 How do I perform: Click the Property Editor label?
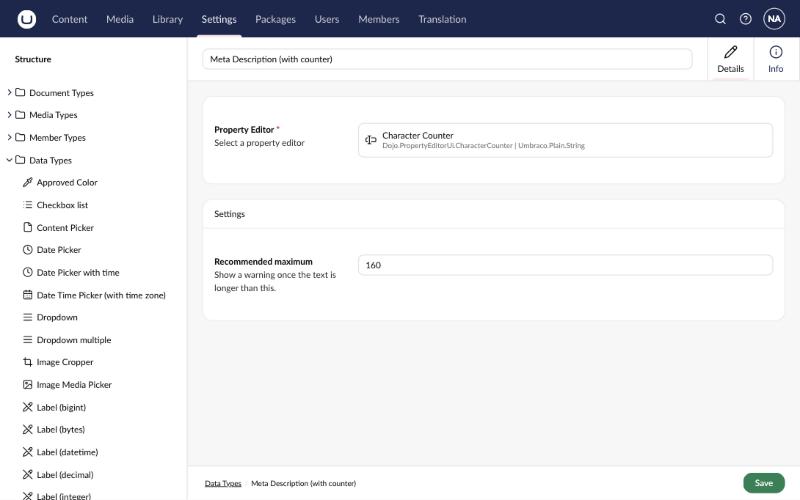(244, 130)
